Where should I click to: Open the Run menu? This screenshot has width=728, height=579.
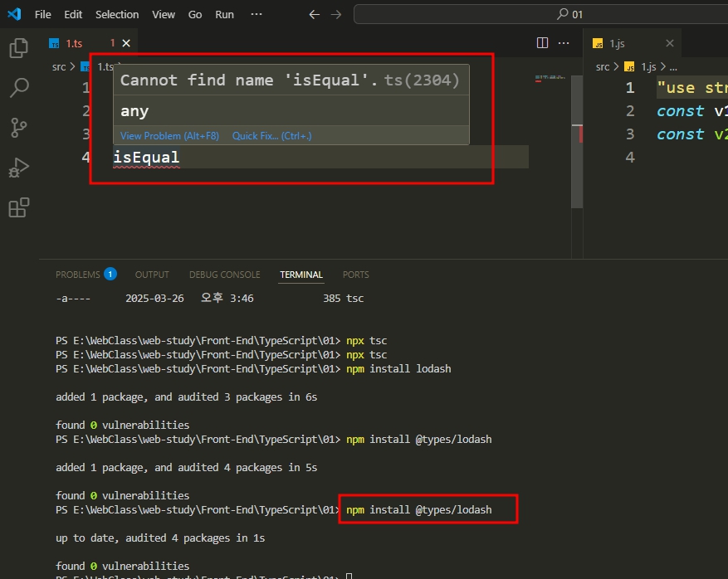pyautogui.click(x=224, y=14)
